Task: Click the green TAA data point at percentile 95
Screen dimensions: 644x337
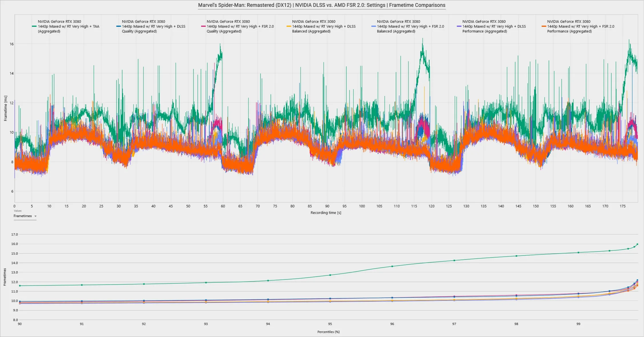Action: pos(330,275)
